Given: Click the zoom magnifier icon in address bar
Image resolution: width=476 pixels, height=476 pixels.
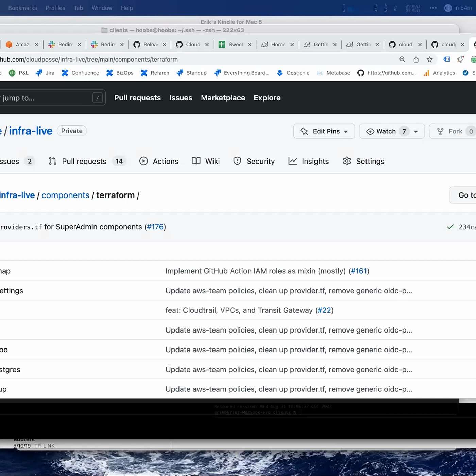Looking at the screenshot, I should point(402,60).
